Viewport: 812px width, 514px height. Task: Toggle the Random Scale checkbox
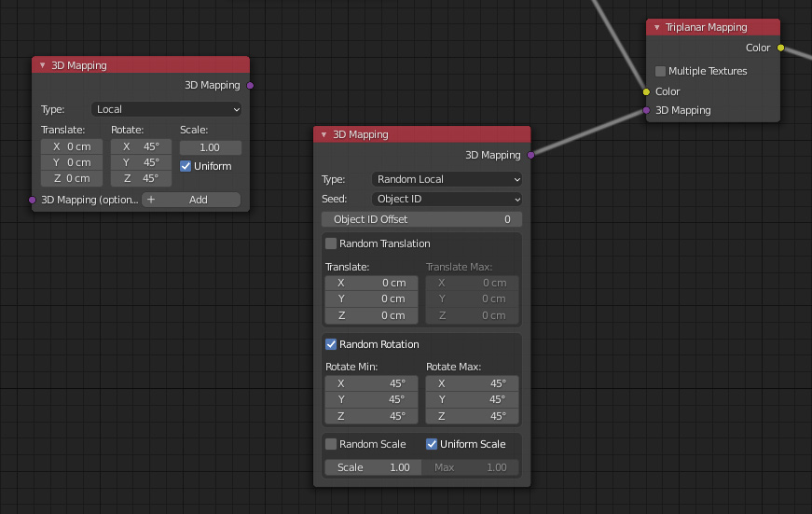tap(331, 444)
